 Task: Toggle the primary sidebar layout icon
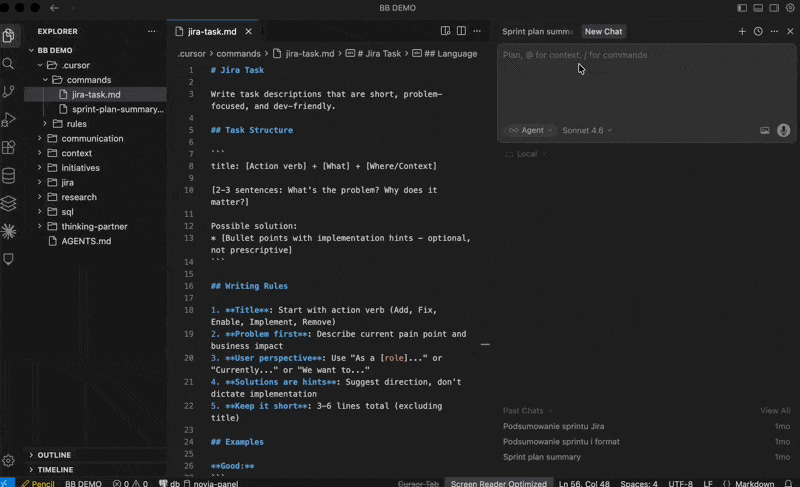742,8
